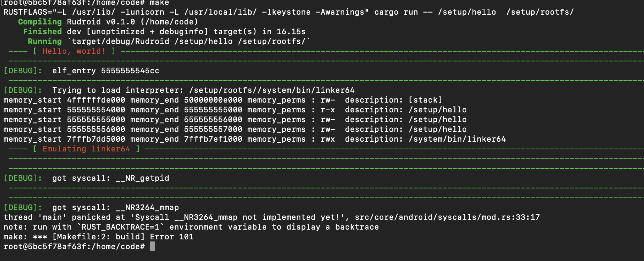644x261 pixels.
Task: Click '-lkeystone' flag in the RUSTFLAGS line
Action: coord(286,12)
